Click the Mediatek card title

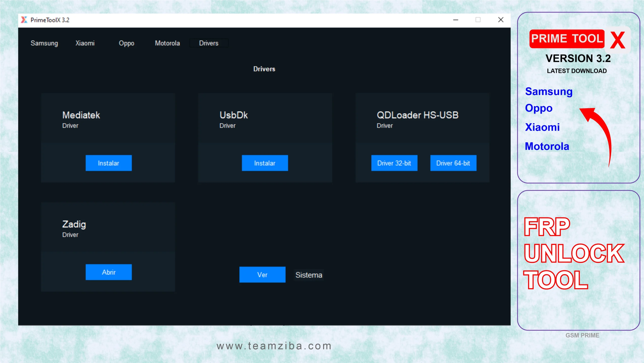[81, 115]
